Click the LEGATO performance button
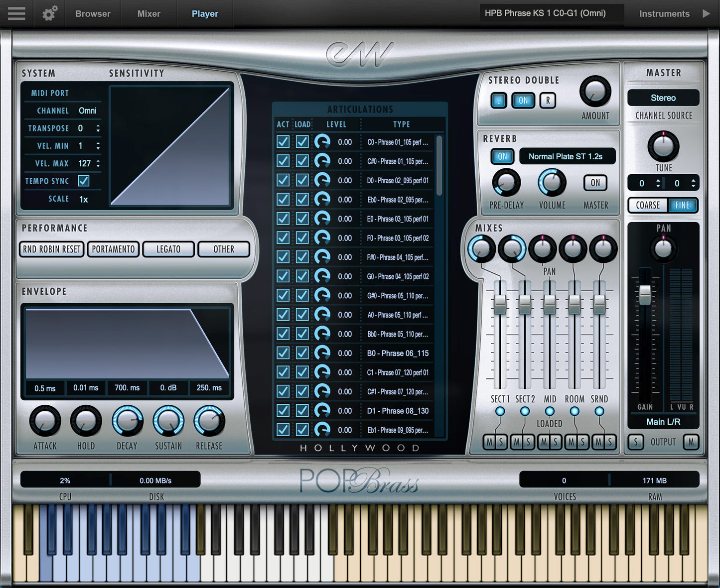This screenshot has height=588, width=720. [x=168, y=249]
